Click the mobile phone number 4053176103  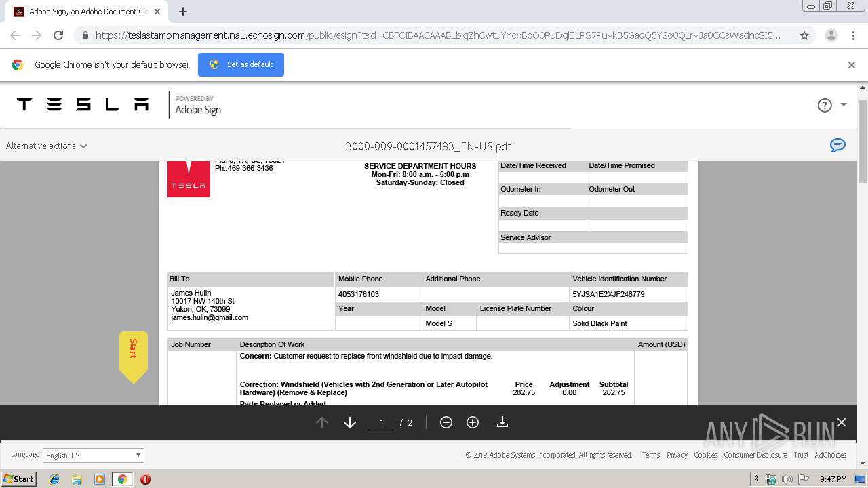(359, 294)
